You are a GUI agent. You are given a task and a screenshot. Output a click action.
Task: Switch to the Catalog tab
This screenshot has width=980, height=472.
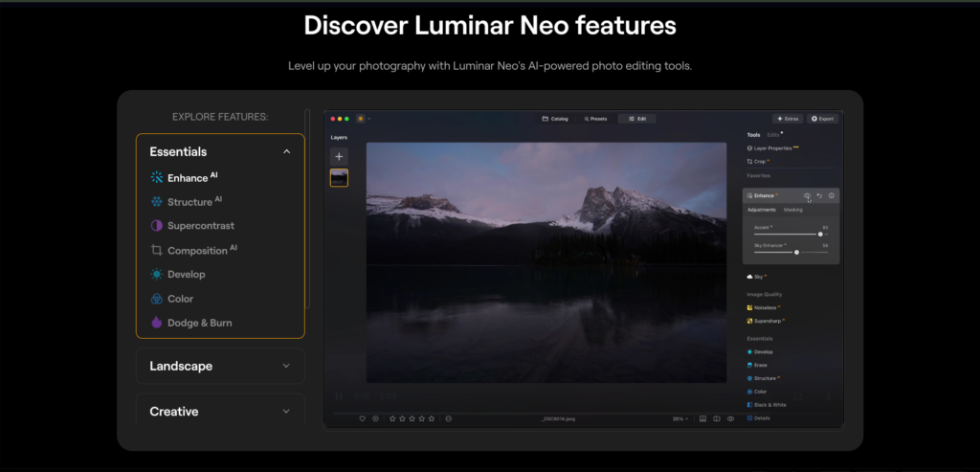(x=555, y=119)
